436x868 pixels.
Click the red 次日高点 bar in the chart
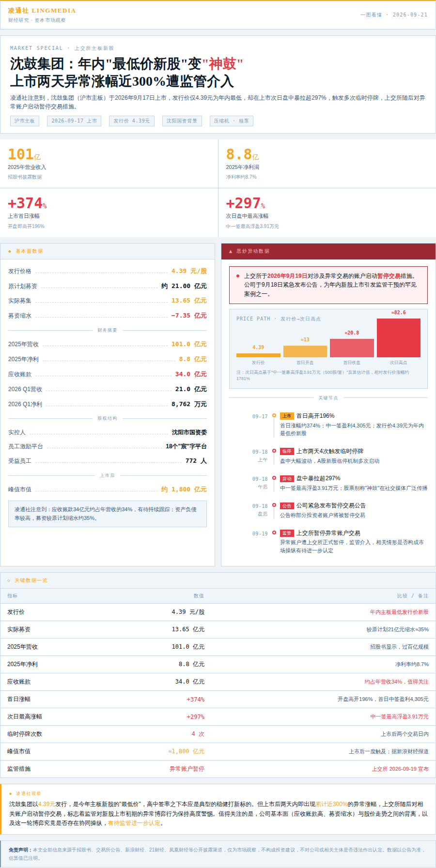[x=399, y=338]
